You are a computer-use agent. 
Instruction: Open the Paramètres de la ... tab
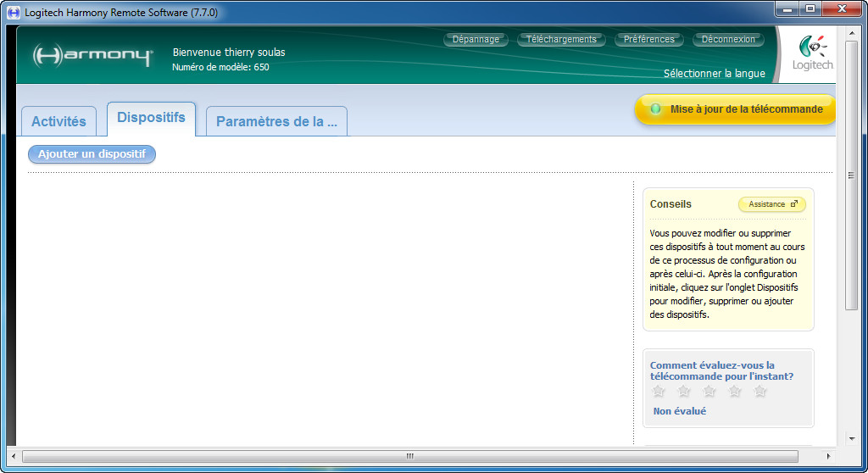[x=276, y=121]
